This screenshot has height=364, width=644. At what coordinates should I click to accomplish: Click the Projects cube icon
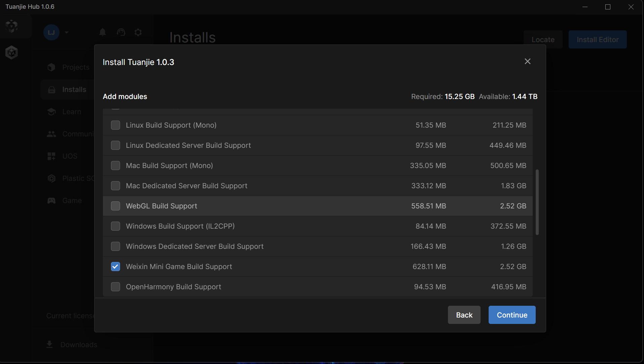(51, 67)
